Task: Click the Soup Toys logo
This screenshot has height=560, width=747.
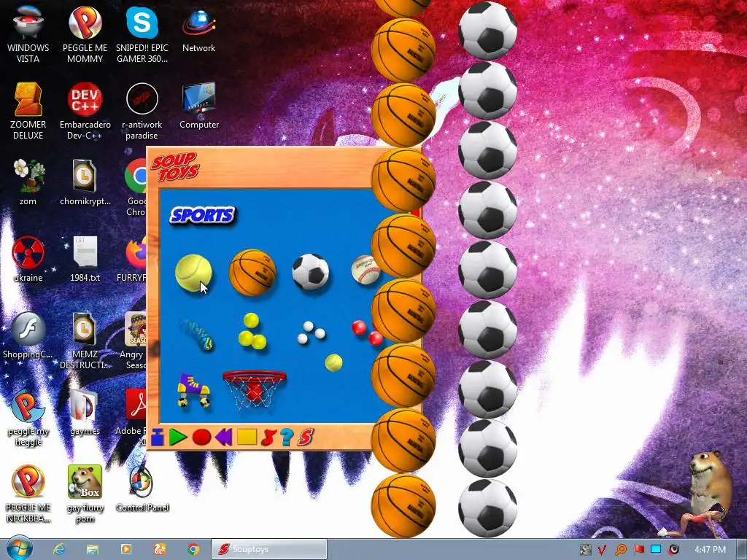Action: pos(175,167)
